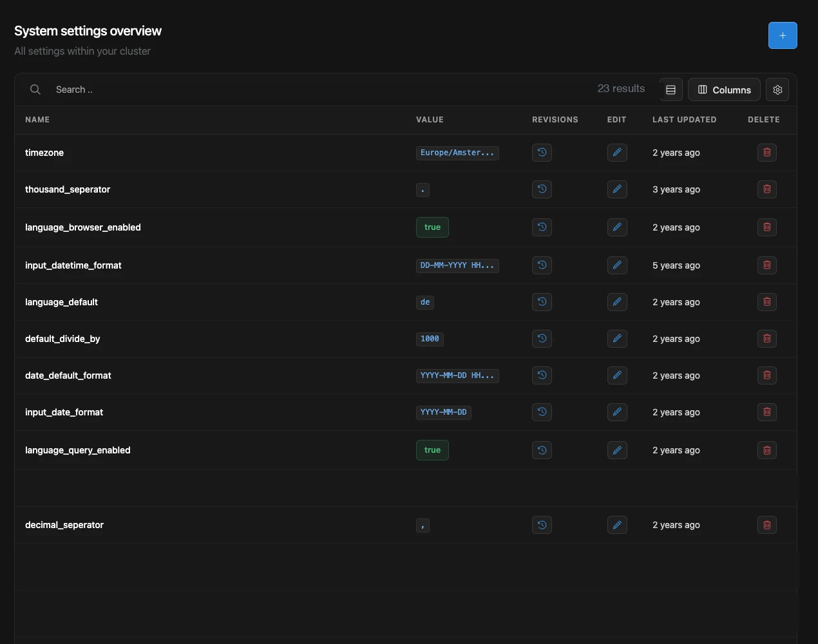Delete language_browser_enabled setting
This screenshot has width=818, height=644.
point(767,227)
